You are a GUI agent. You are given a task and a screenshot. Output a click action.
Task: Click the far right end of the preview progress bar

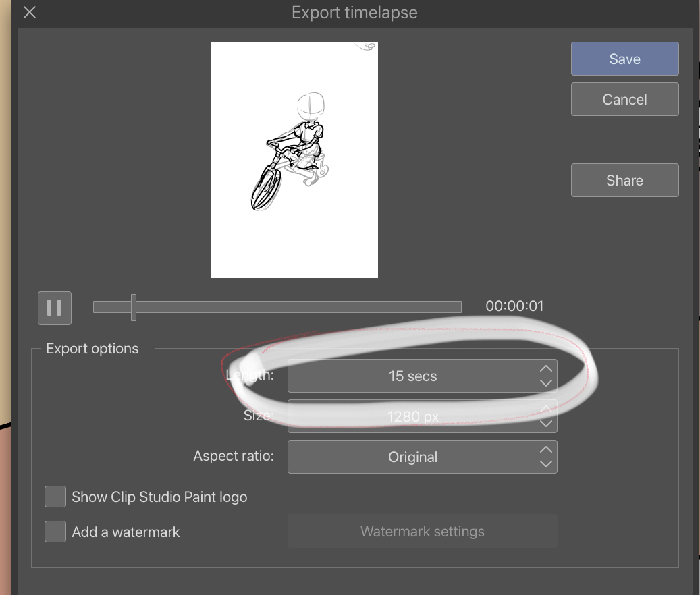459,308
